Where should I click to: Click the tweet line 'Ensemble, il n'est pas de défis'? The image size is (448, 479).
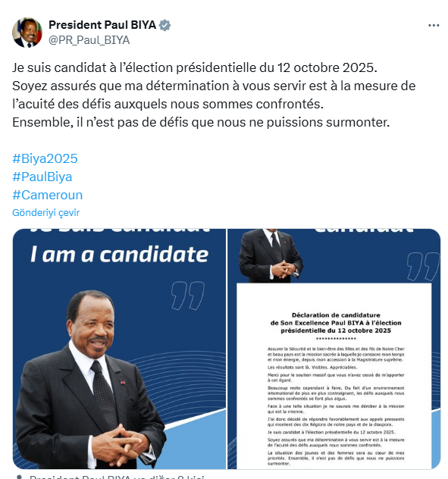click(201, 122)
